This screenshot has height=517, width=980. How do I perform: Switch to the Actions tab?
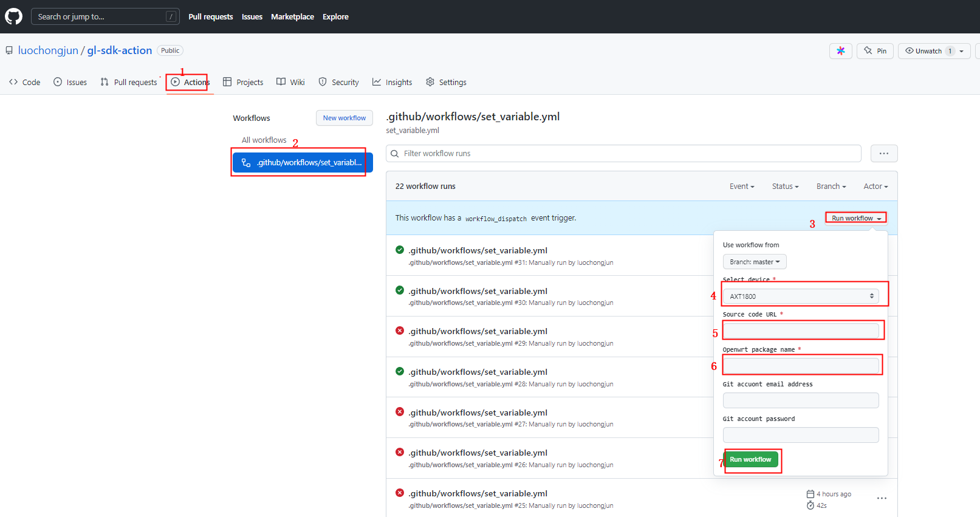pos(190,82)
